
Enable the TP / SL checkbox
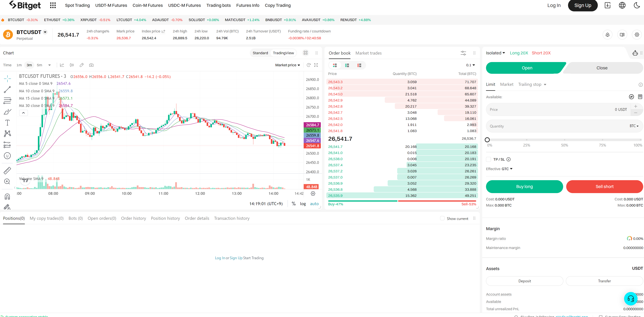tap(489, 159)
